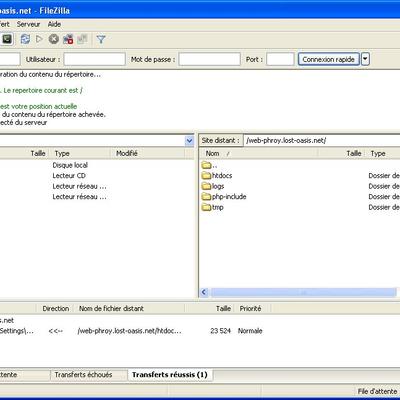Sort remote files by Taille column
Viewport: 400px width, 400px height.
[x=342, y=153]
